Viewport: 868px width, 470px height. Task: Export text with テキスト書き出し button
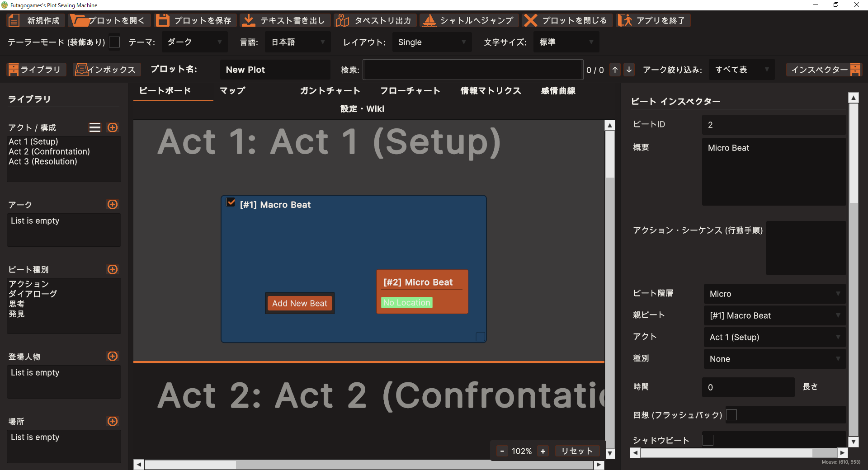click(x=285, y=20)
